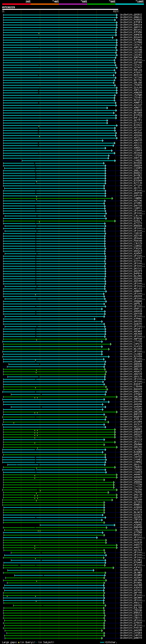This screenshot has width=146, height=644.
Task: Click the UniRef100_C1MKP9 hit
Action: [x=131, y=151]
